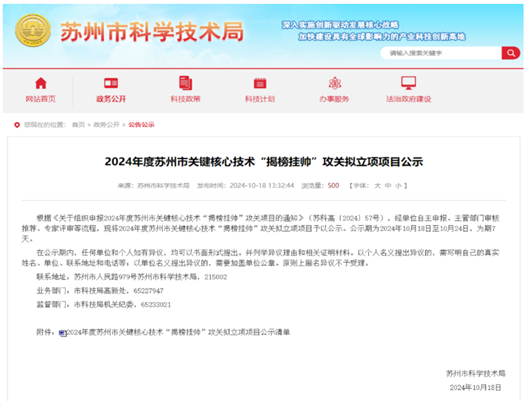Open 公告公示 breadcrumb link
The width and height of the screenshot is (527, 401).
coord(141,125)
